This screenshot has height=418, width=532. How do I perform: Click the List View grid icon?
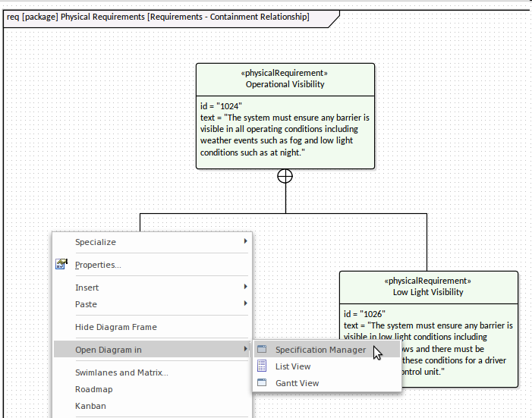click(x=263, y=366)
